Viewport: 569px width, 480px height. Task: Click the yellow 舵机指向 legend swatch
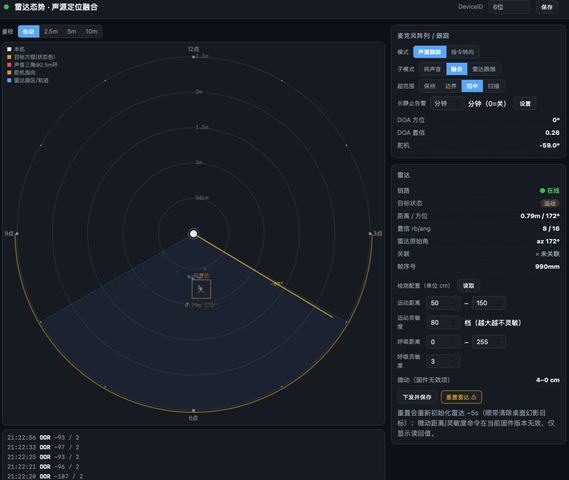coord(9,73)
